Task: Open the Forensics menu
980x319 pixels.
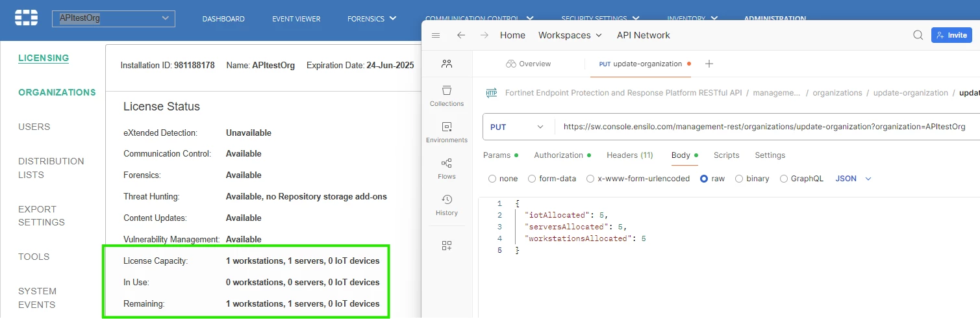Action: click(372, 19)
